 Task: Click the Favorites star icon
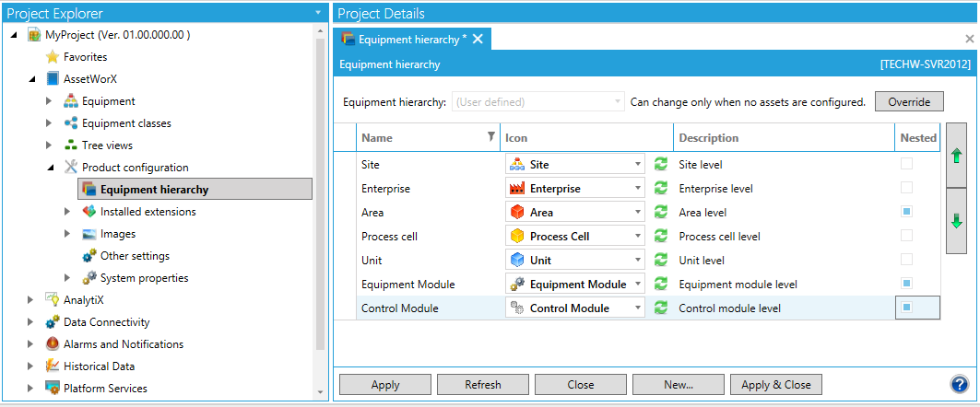tap(53, 57)
